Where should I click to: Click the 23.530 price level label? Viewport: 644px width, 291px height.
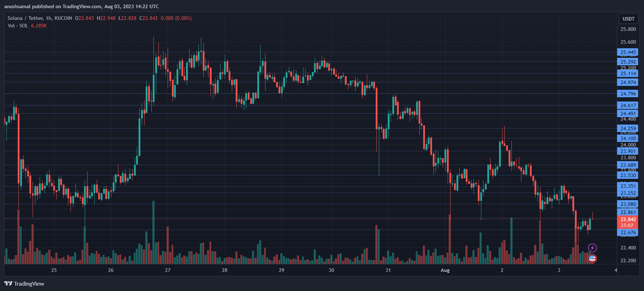coord(628,175)
